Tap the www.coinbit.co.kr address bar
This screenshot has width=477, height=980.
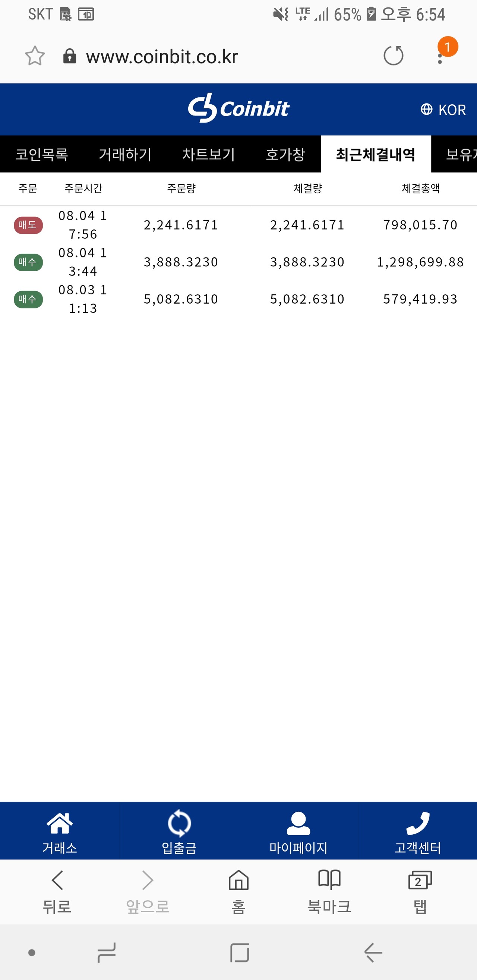[x=162, y=57]
